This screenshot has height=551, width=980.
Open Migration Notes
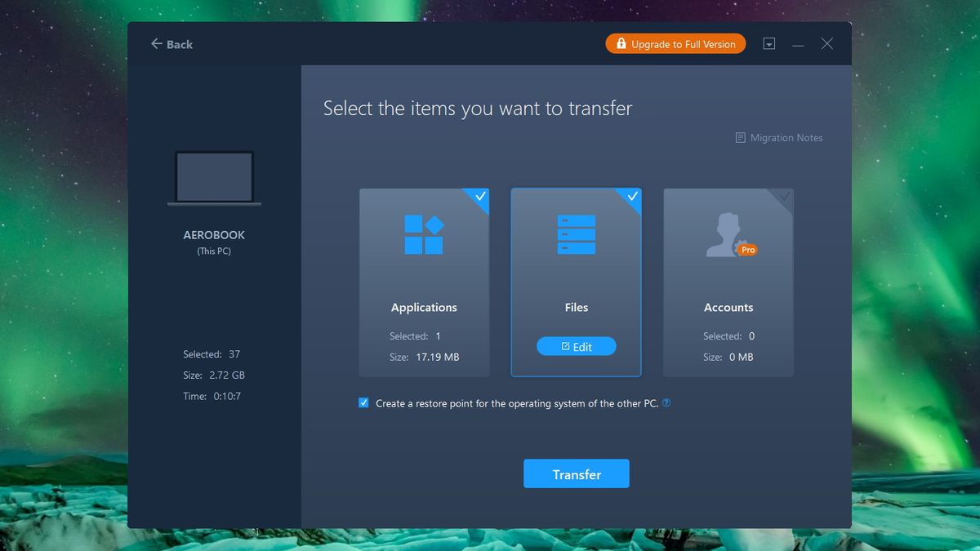click(x=777, y=137)
